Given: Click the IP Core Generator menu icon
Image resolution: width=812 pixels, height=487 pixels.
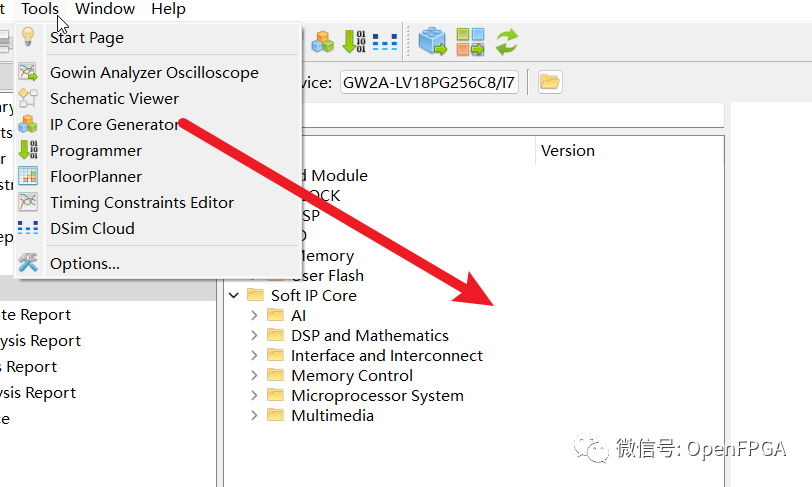Looking at the screenshot, I should coord(28,125).
